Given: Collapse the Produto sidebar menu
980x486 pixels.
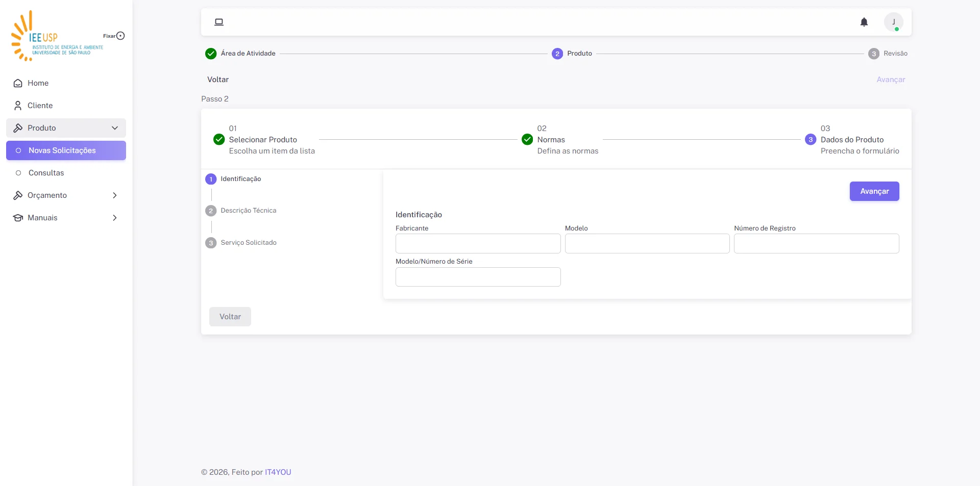Looking at the screenshot, I should 66,128.
